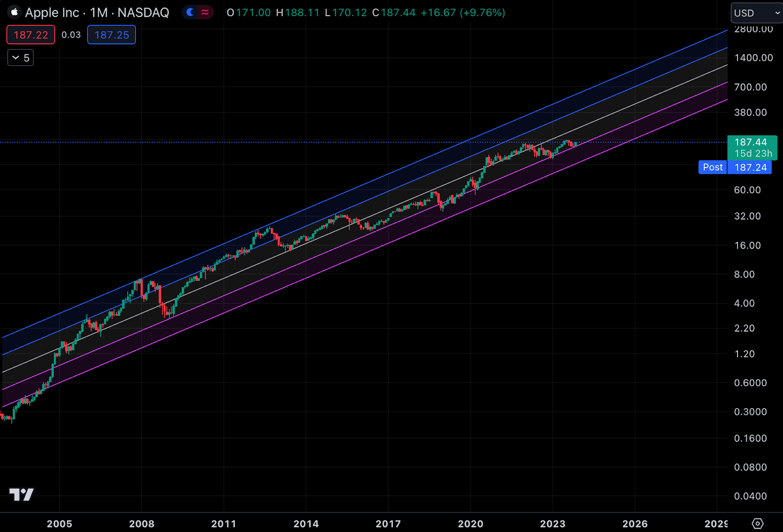783x532 pixels.
Task: Click the 2020 time axis label
Action: pyautogui.click(x=470, y=524)
